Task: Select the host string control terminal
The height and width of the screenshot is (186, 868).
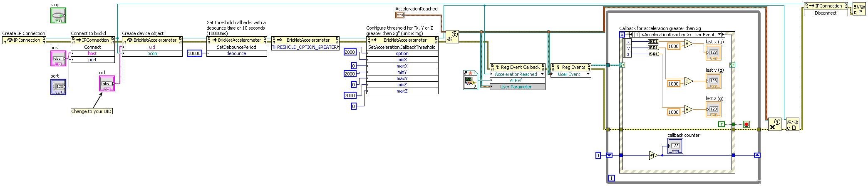Action: tap(58, 59)
